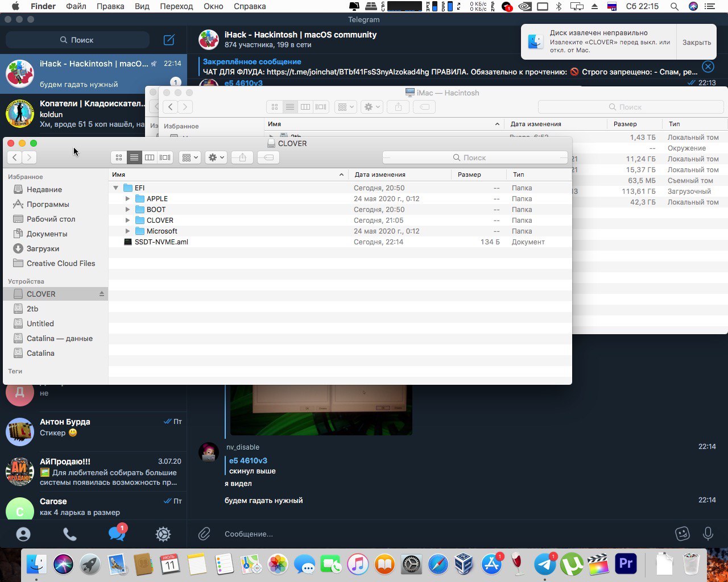Open the Файл menu
The image size is (728, 582).
(76, 6)
